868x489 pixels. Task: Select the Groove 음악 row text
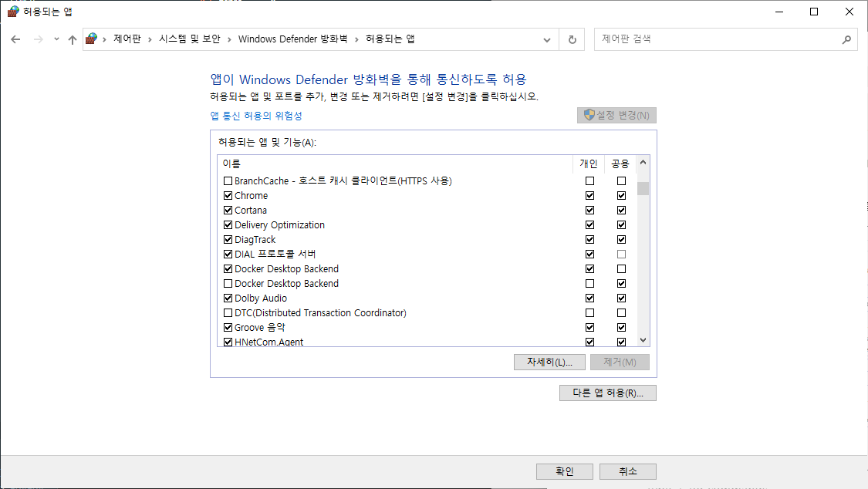click(x=259, y=328)
